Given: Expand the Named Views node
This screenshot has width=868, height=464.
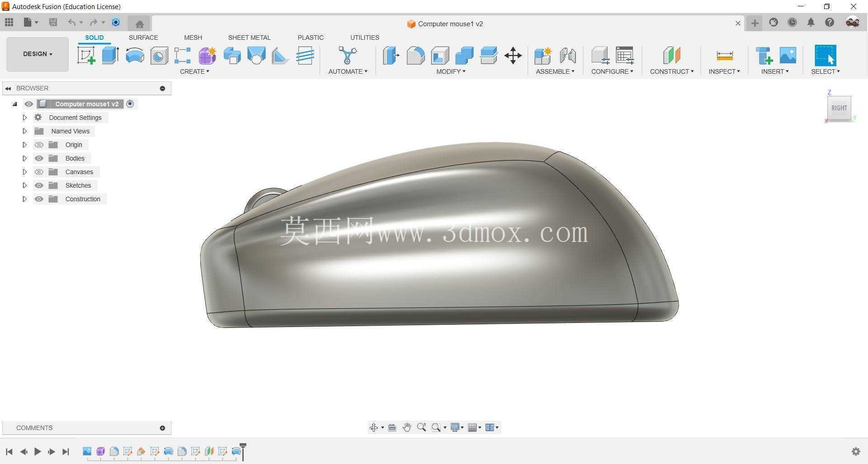Looking at the screenshot, I should coord(25,131).
